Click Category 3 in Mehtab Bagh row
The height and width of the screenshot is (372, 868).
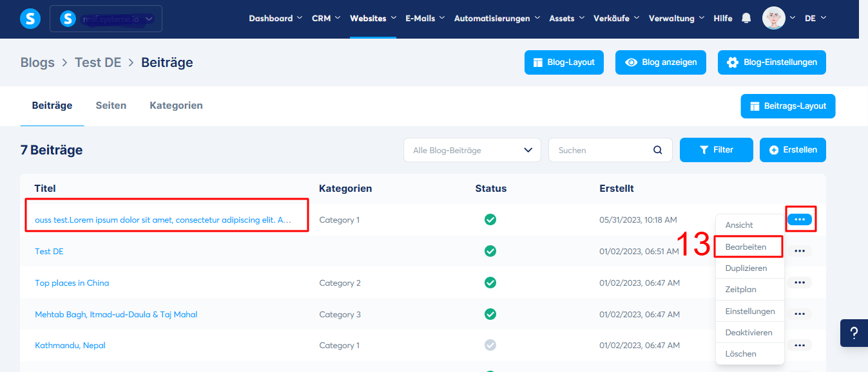click(340, 315)
